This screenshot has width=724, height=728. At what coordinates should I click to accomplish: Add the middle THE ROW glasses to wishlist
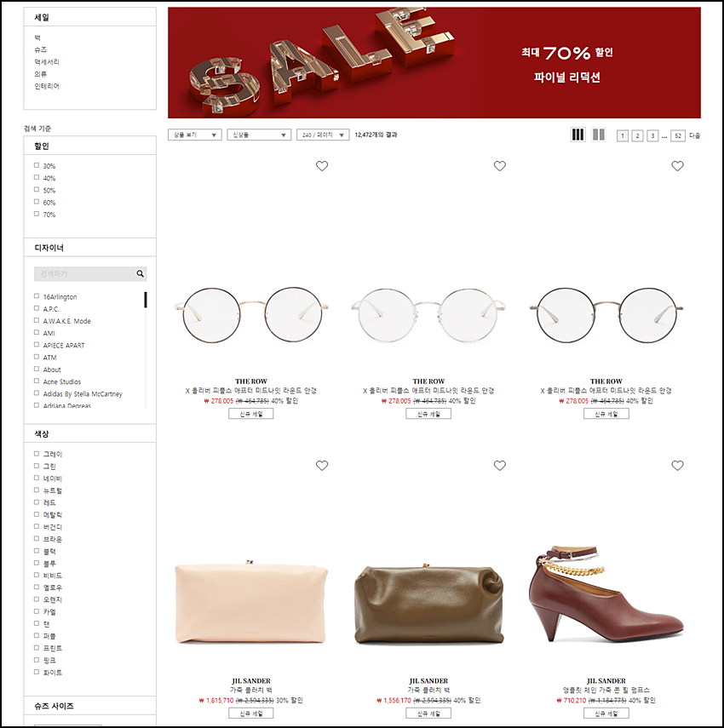click(x=500, y=166)
